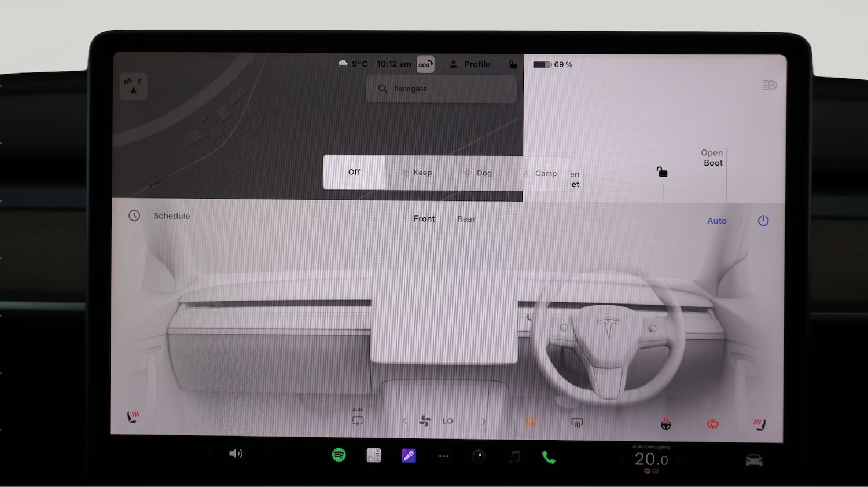Switch to the Rear climate tab
Screen dimensions: 868x487
coord(466,219)
